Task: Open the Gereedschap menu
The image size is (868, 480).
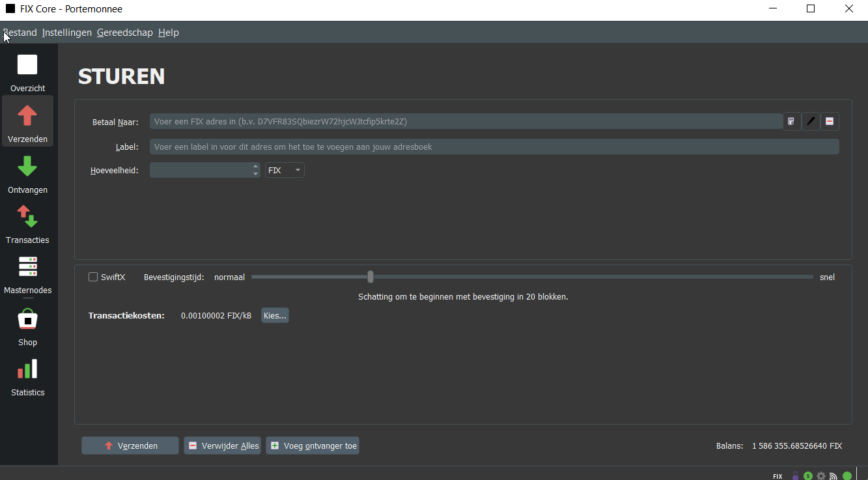Action: point(124,33)
